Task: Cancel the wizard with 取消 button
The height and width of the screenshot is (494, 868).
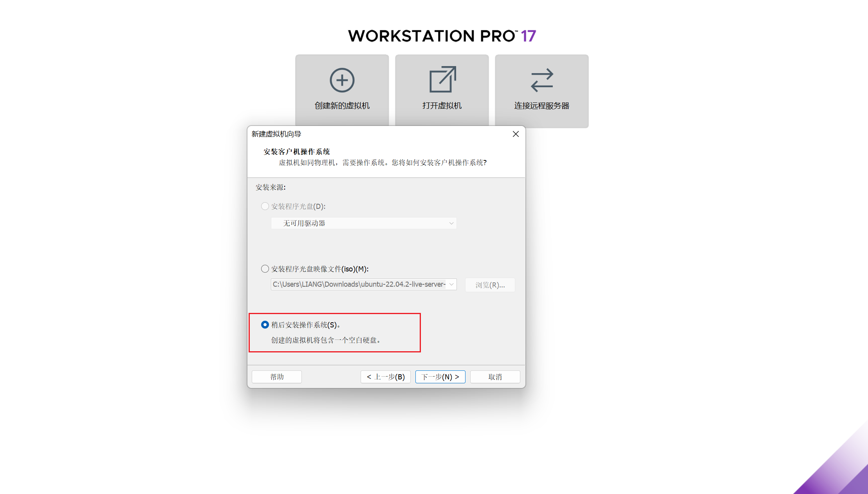Action: (x=495, y=377)
